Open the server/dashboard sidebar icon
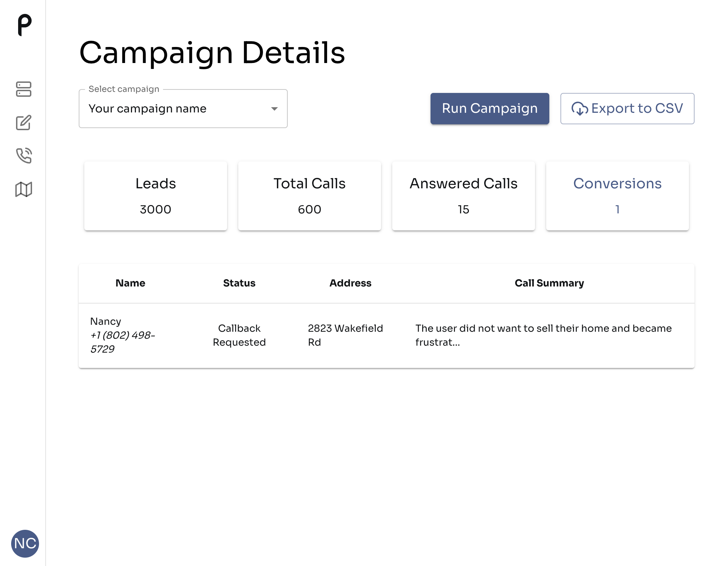Screen dimensions: 728x566 click(x=24, y=89)
